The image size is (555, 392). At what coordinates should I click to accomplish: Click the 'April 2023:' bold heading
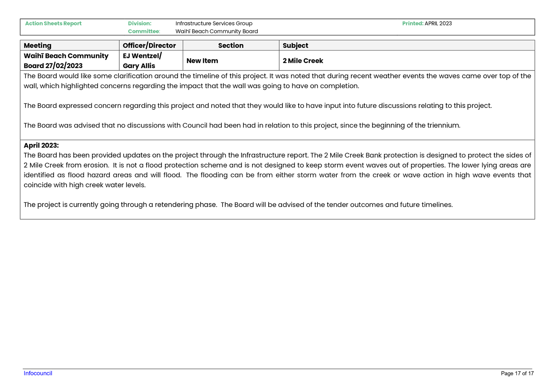[x=41, y=145]
